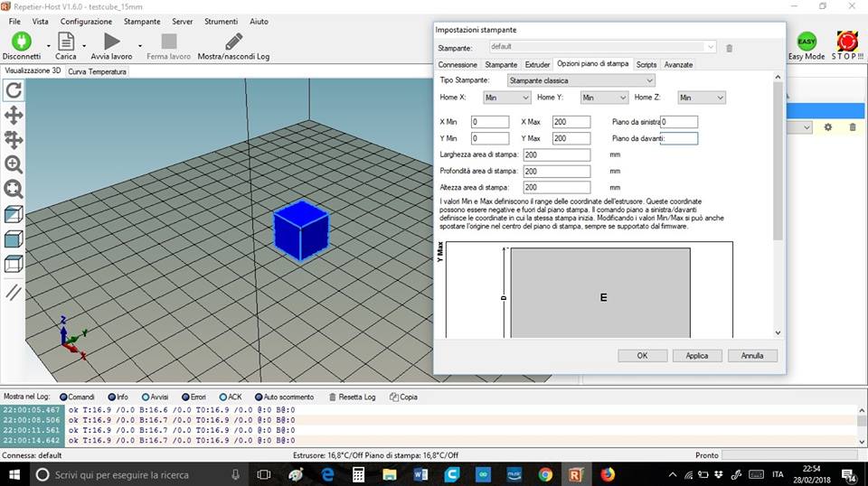Image resolution: width=868 pixels, height=486 pixels.
Task: Click the Ferma lavoro stop icon
Action: point(169,42)
